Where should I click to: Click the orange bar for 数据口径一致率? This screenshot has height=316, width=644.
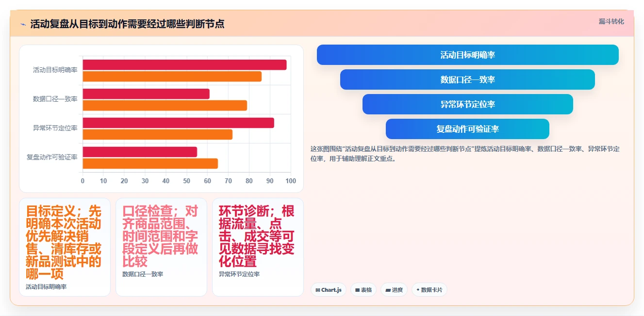click(x=165, y=106)
